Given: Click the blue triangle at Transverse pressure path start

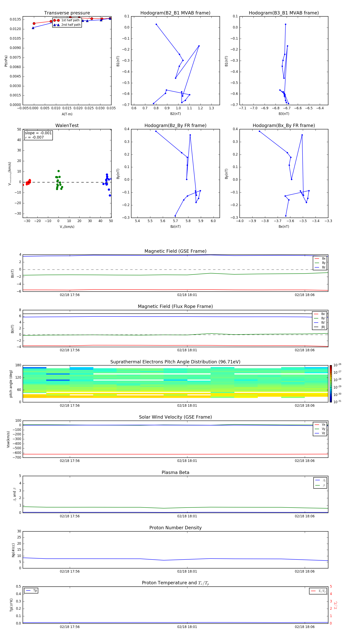Looking at the screenshot, I should click(x=33, y=28).
